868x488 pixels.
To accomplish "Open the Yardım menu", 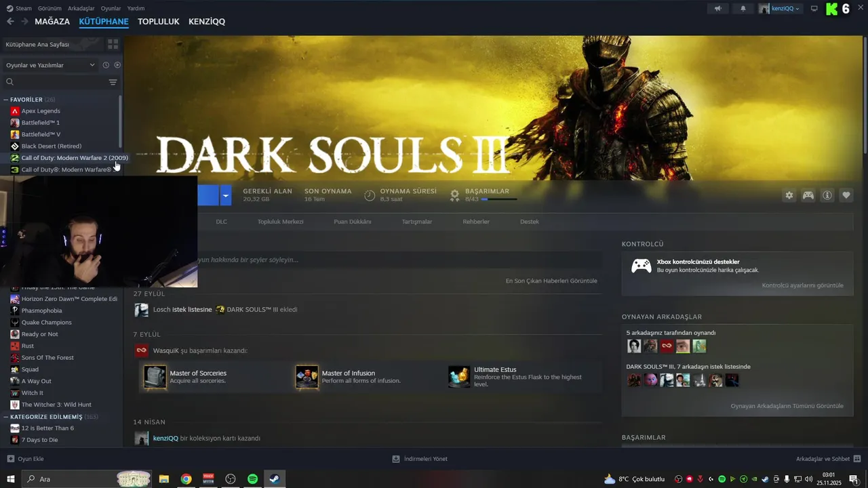I will (136, 8).
